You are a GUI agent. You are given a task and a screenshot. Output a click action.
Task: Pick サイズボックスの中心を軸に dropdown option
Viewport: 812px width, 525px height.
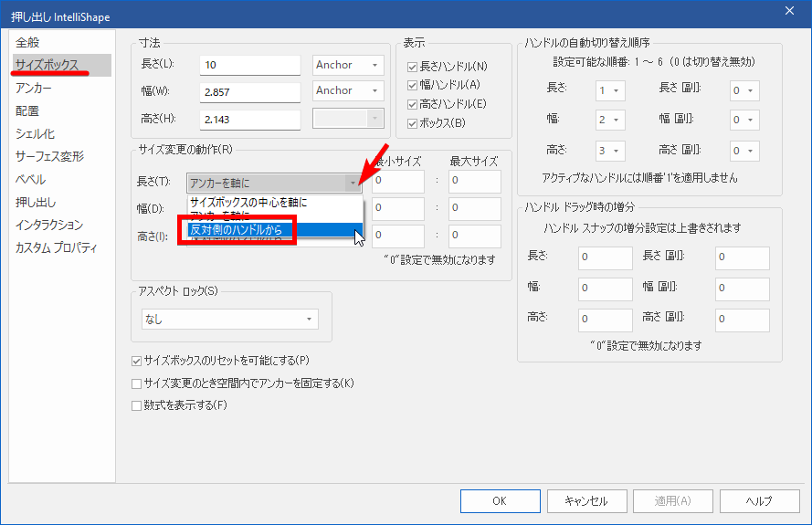248,202
